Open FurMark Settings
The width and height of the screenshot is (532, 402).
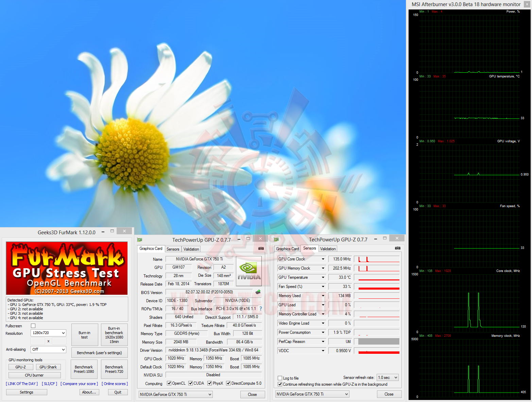27,392
